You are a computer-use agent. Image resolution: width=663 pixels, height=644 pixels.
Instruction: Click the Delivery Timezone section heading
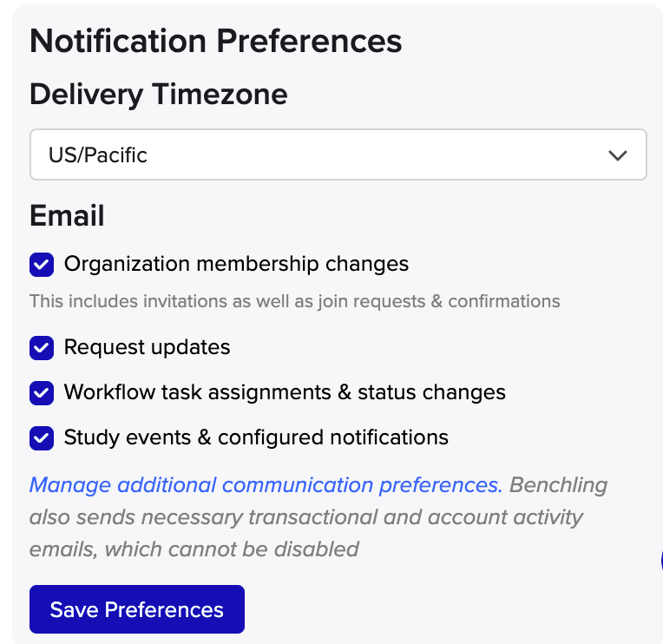[159, 94]
